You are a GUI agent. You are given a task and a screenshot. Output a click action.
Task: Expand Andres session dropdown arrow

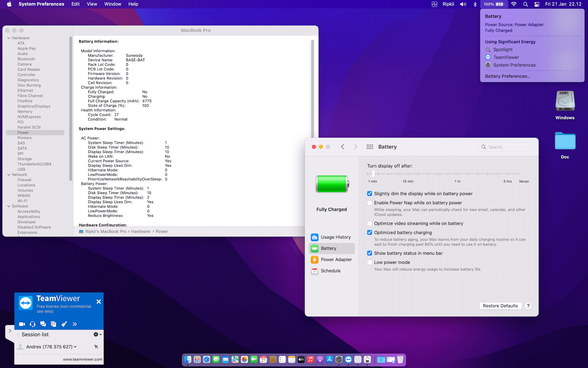pos(75,347)
